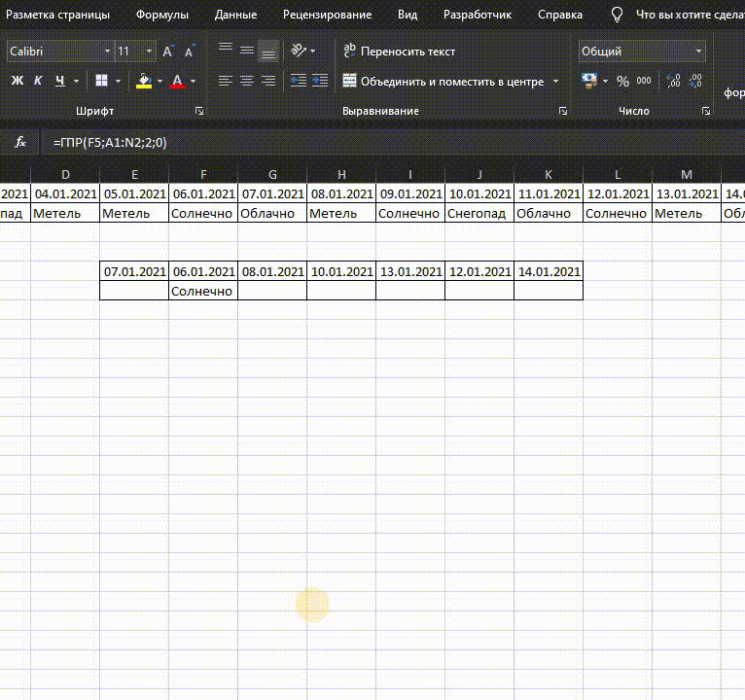Click the Что вы хотите сделать search box
Screen dimensions: 745x700
pos(690,15)
